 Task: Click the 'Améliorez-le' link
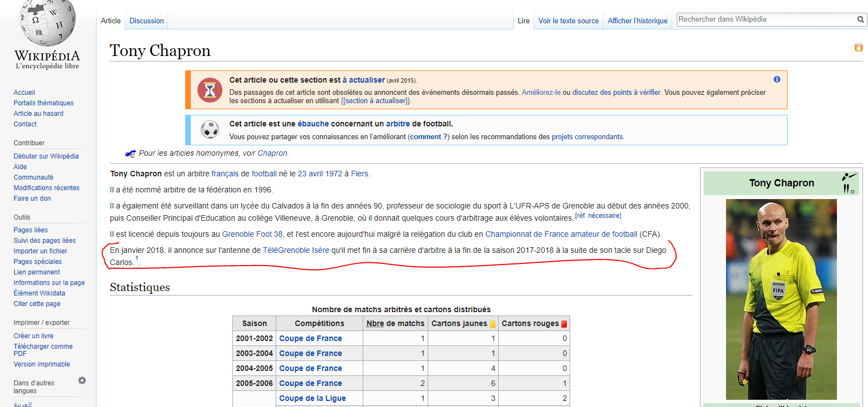541,93
